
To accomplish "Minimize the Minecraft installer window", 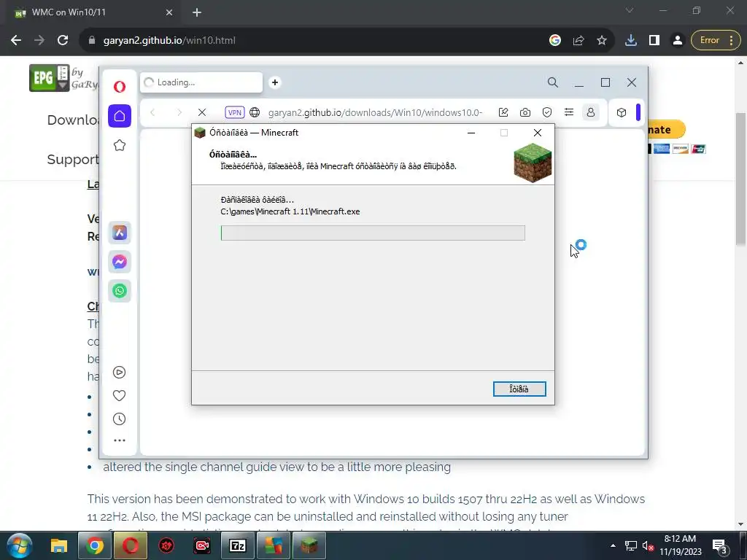I will click(471, 133).
